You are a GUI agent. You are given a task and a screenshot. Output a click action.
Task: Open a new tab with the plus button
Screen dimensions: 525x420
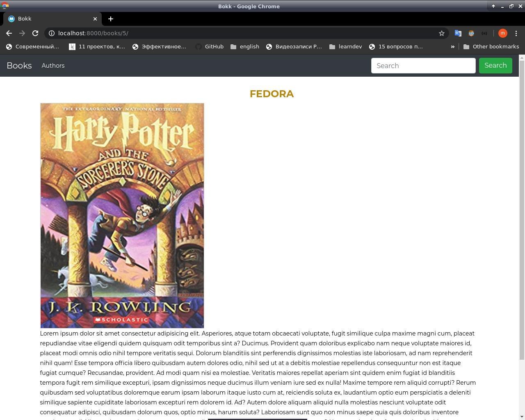click(x=111, y=18)
